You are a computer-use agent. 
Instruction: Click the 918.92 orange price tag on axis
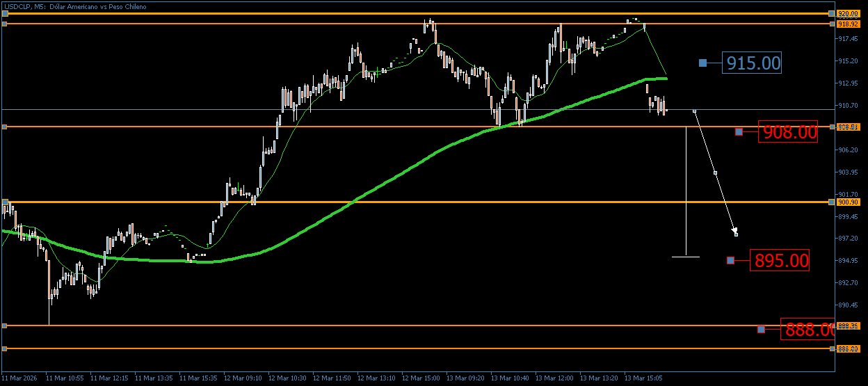click(849, 24)
